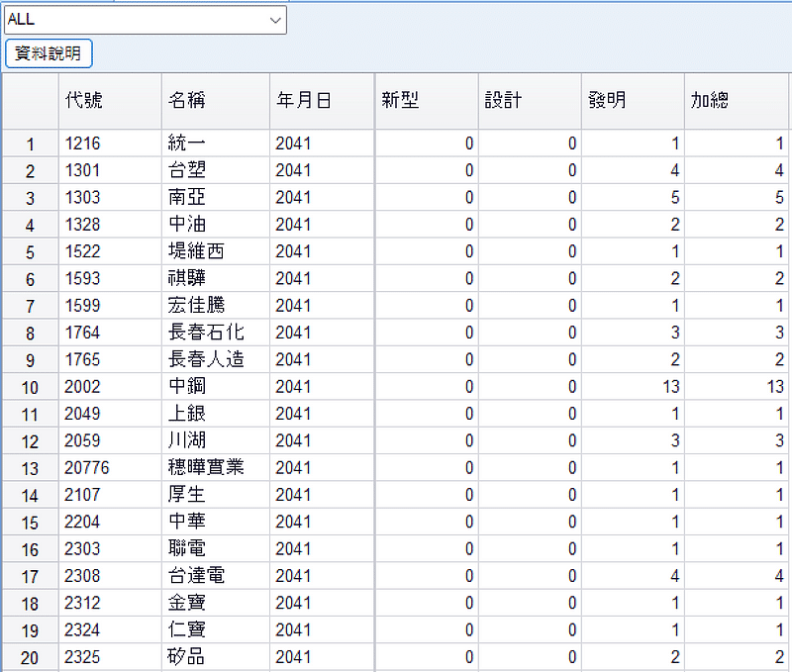Click the 加總 column header
Image resolution: width=792 pixels, height=672 pixels.
(737, 101)
